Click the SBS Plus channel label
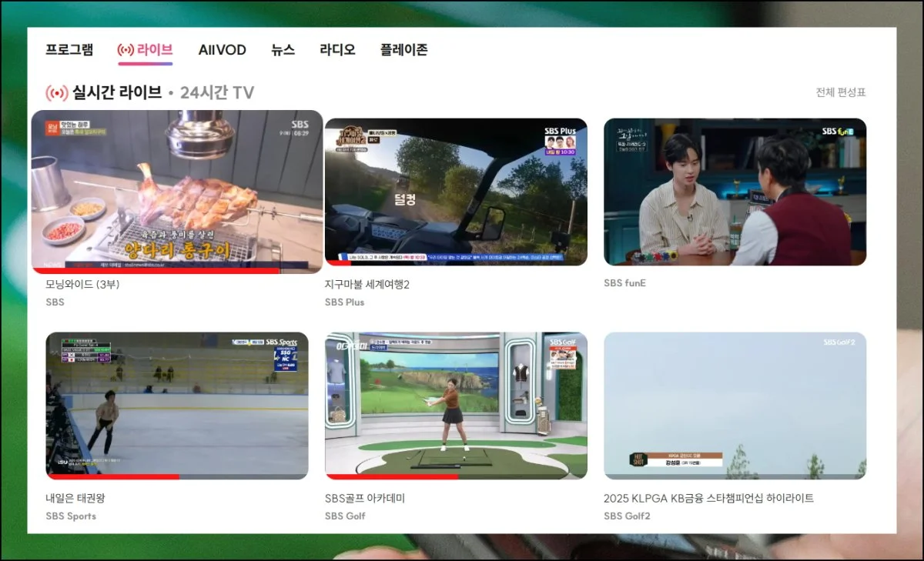This screenshot has width=924, height=561. pyautogui.click(x=344, y=302)
